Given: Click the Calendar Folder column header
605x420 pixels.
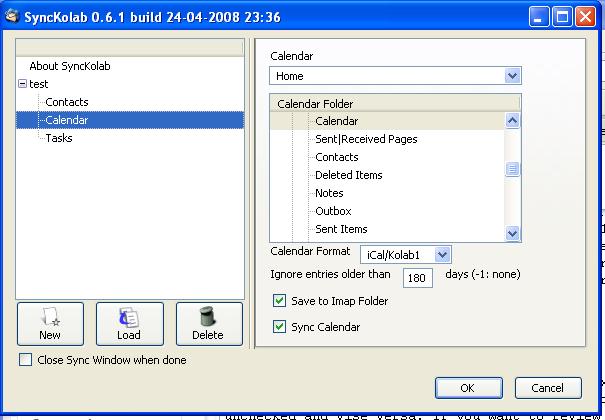Looking at the screenshot, I should [395, 104].
